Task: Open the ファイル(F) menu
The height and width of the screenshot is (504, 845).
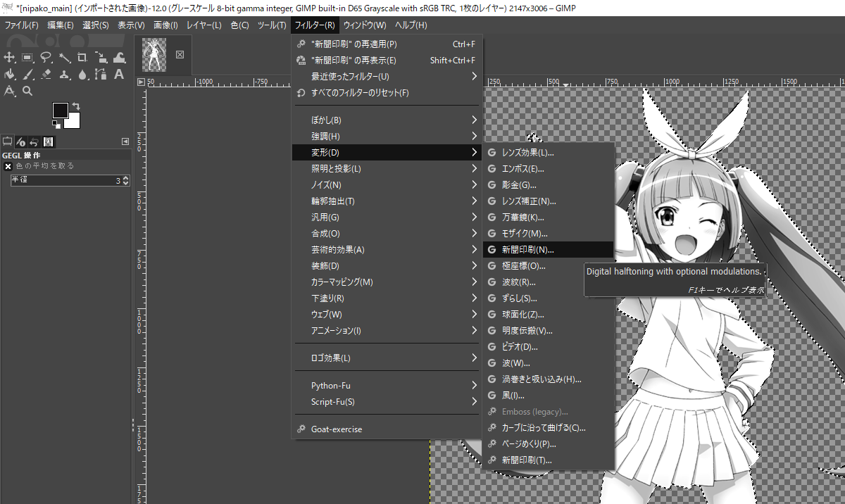Action: click(x=21, y=25)
